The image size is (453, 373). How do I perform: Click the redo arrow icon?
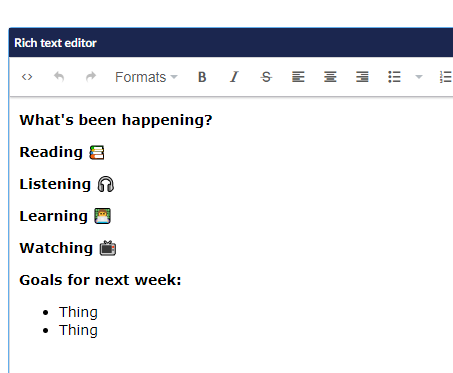(x=91, y=77)
